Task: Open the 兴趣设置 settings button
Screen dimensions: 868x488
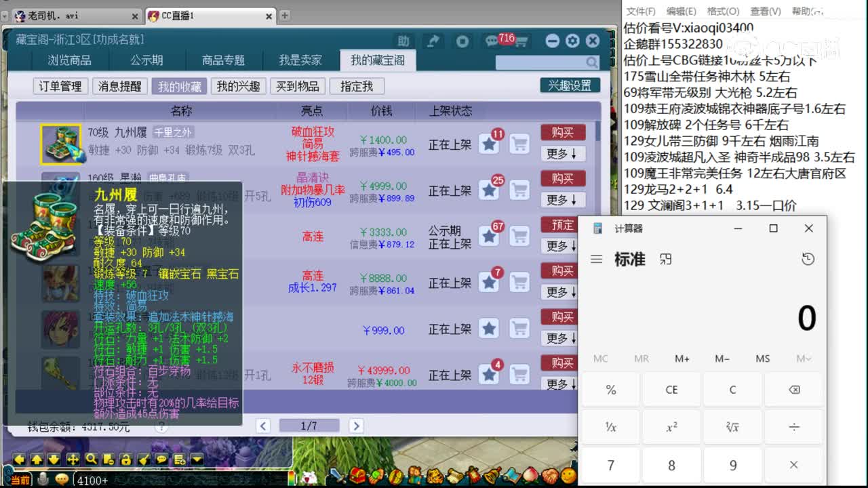Action: 570,85
